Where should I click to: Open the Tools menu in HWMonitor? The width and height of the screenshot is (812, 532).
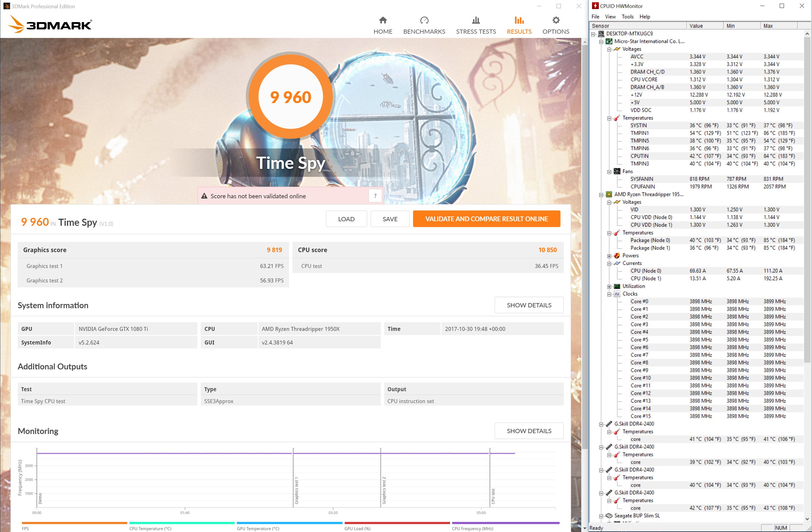[627, 16]
